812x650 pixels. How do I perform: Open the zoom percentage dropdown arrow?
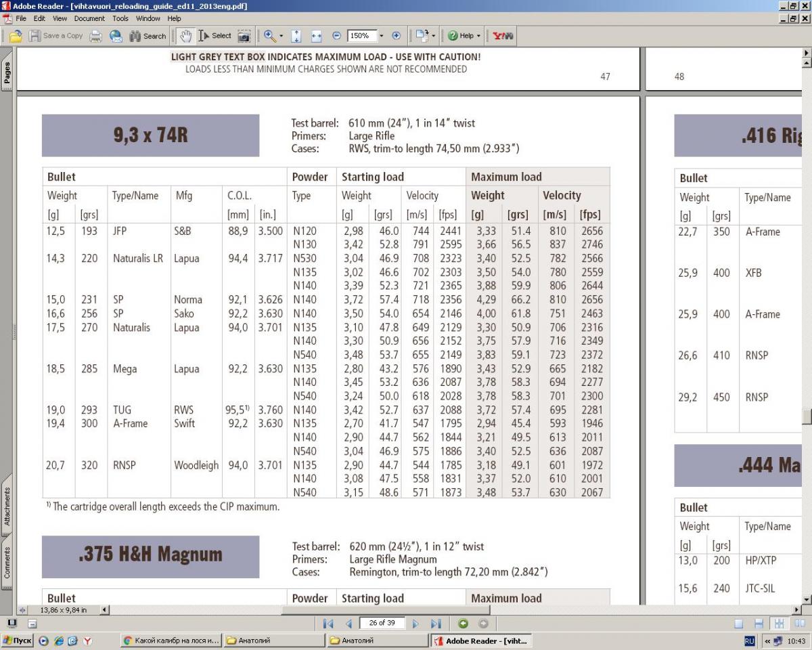[x=381, y=36]
